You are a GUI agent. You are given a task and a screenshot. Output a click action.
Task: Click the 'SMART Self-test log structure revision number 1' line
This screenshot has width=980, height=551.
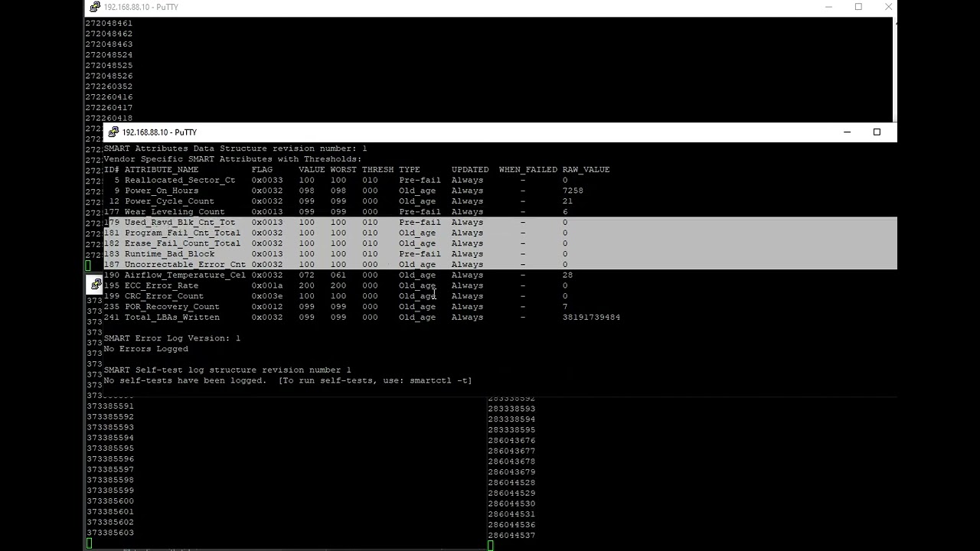227,370
